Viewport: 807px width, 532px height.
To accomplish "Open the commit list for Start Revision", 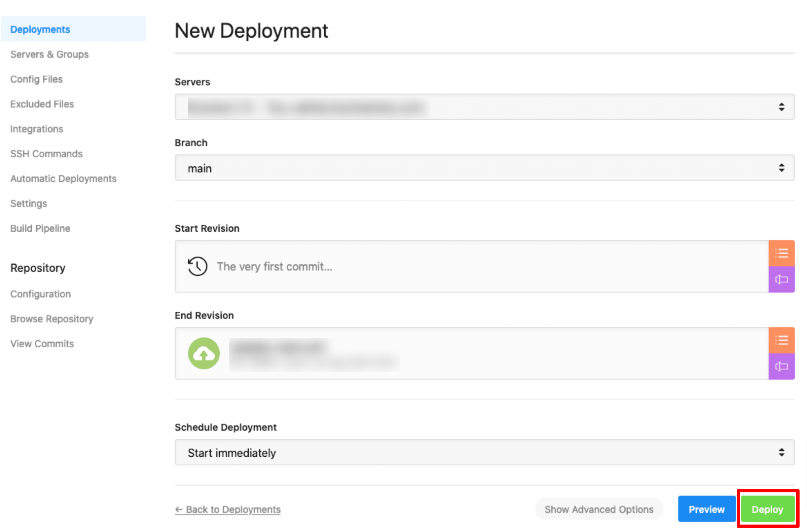I will click(781, 254).
